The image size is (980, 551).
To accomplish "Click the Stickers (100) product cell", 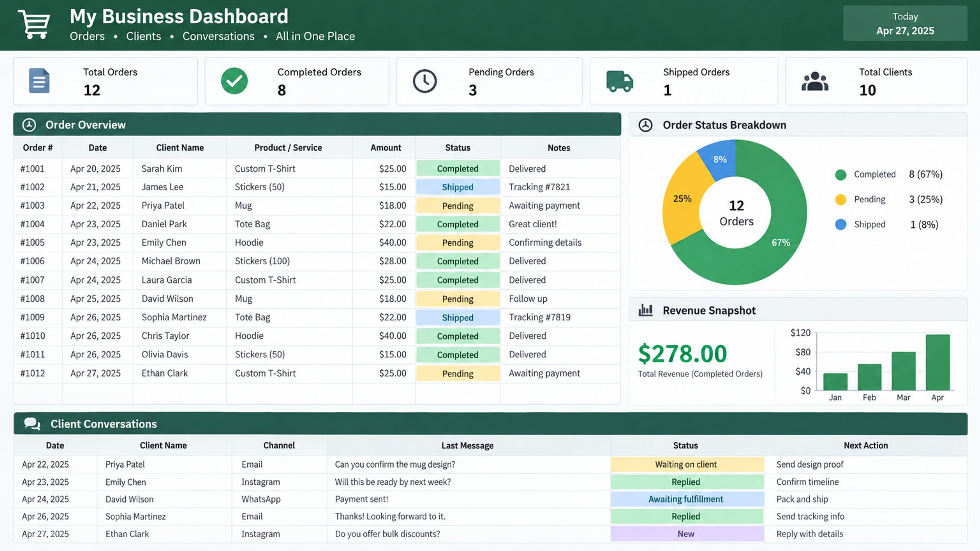I will click(x=262, y=261).
